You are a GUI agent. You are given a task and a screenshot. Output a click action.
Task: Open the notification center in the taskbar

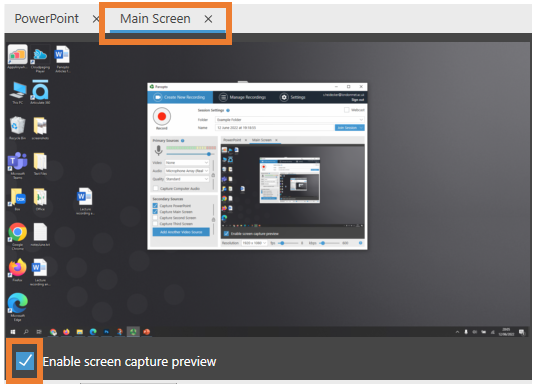(522, 332)
